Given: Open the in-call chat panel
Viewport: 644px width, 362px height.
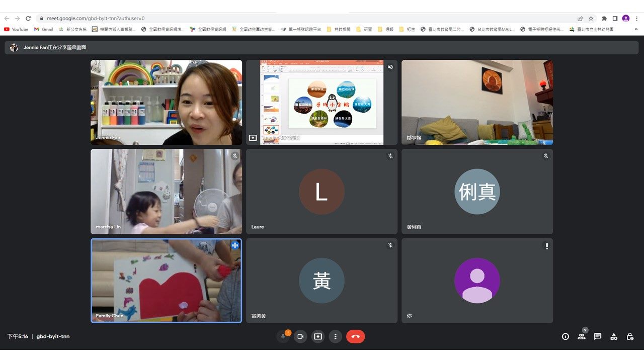Looking at the screenshot, I should [597, 336].
